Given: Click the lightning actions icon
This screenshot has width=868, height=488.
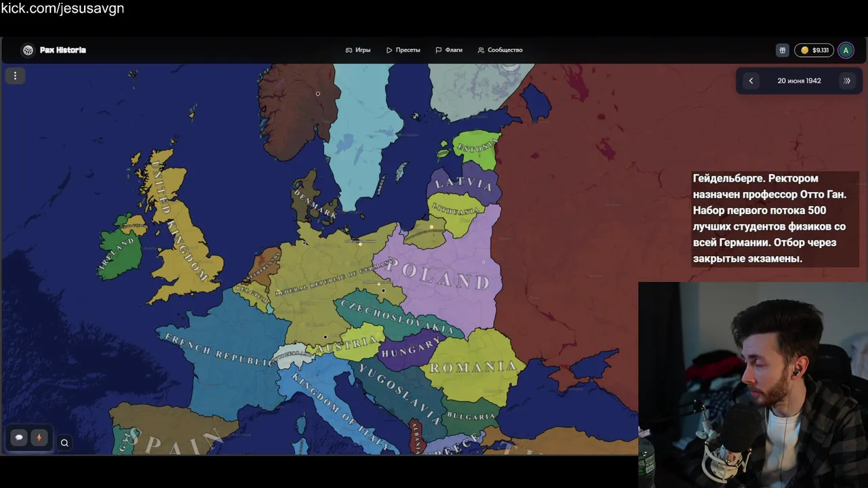Looking at the screenshot, I should 39,438.
